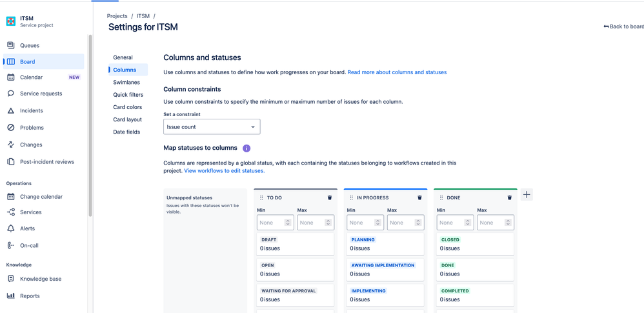The width and height of the screenshot is (644, 313).
Task: Click the ITSM breadcrumb link
Action: point(143,16)
